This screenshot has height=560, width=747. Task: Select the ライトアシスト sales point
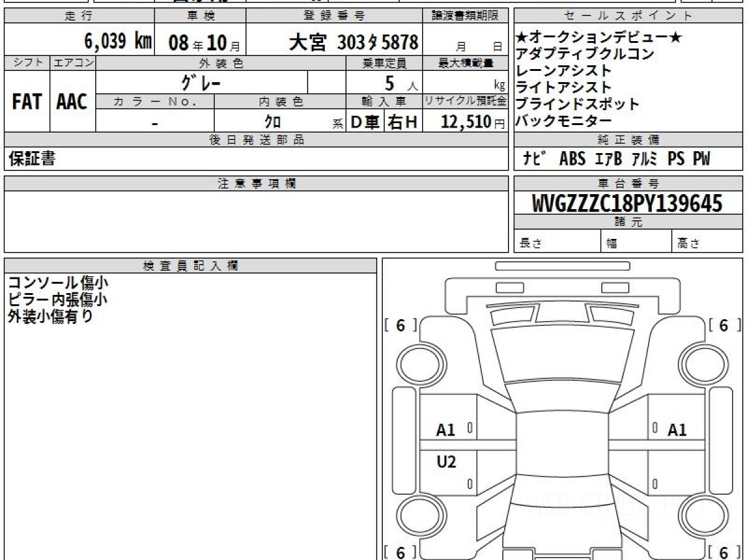point(564,88)
